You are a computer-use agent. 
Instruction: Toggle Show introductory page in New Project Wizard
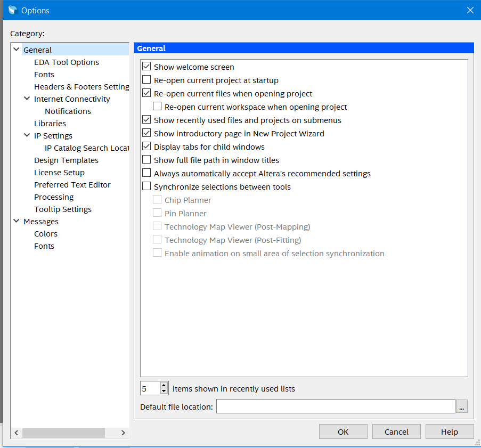(x=146, y=133)
